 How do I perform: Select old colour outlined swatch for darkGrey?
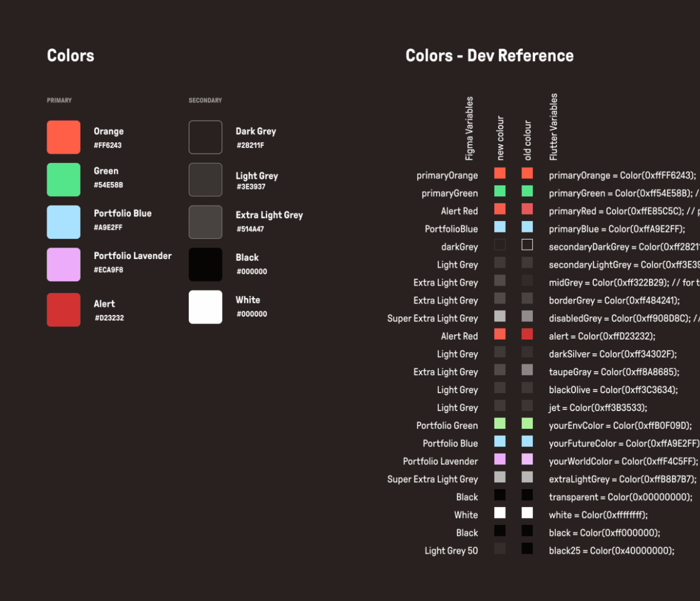[527, 244]
